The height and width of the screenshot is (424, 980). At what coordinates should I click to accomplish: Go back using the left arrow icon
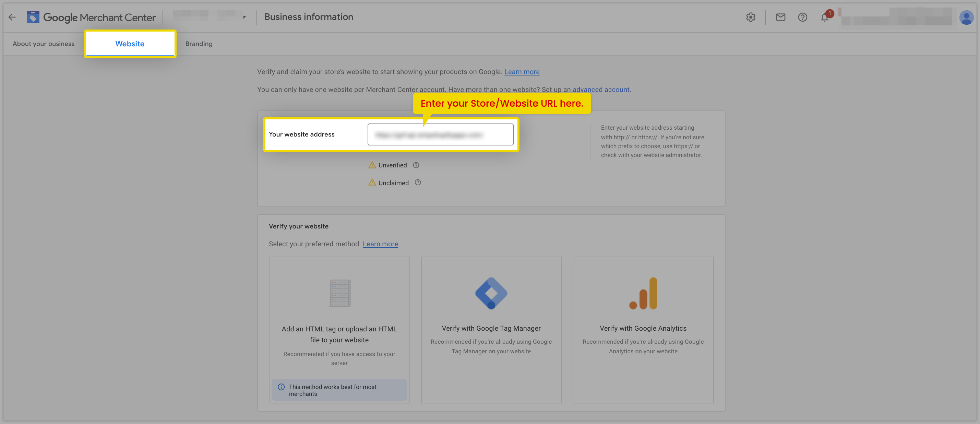pos(12,17)
